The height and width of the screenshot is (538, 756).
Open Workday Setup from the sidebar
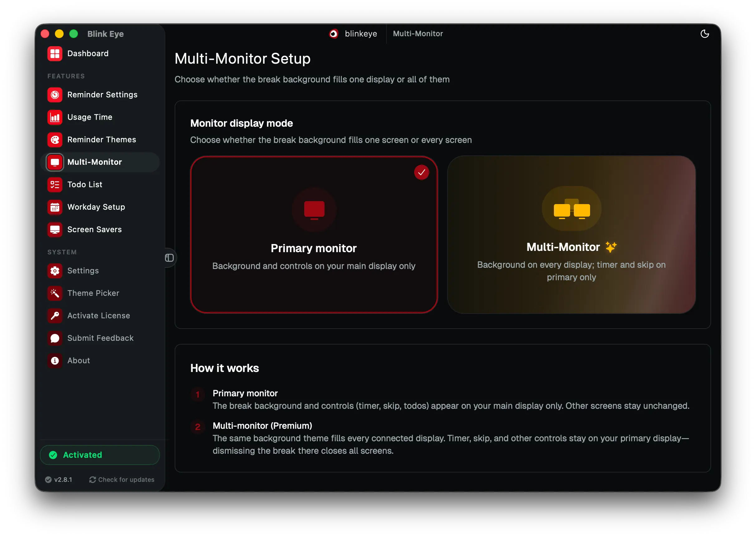(99, 208)
